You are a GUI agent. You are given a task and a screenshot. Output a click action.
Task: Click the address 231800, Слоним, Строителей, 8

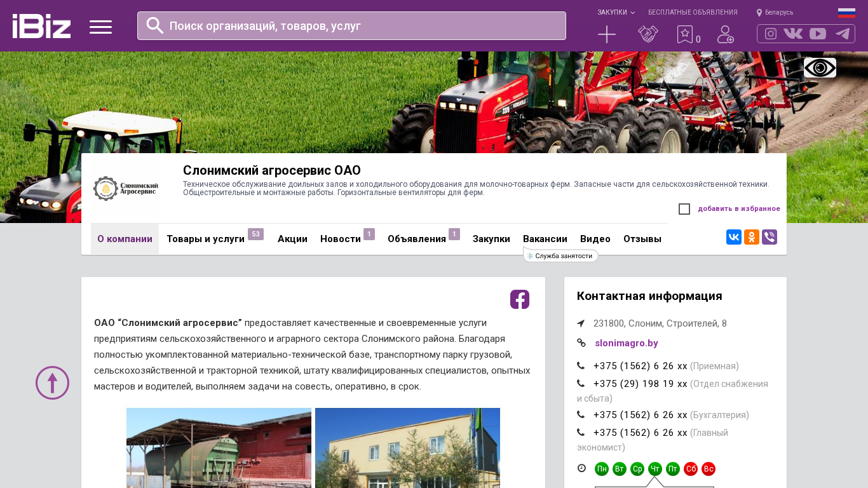coord(660,323)
